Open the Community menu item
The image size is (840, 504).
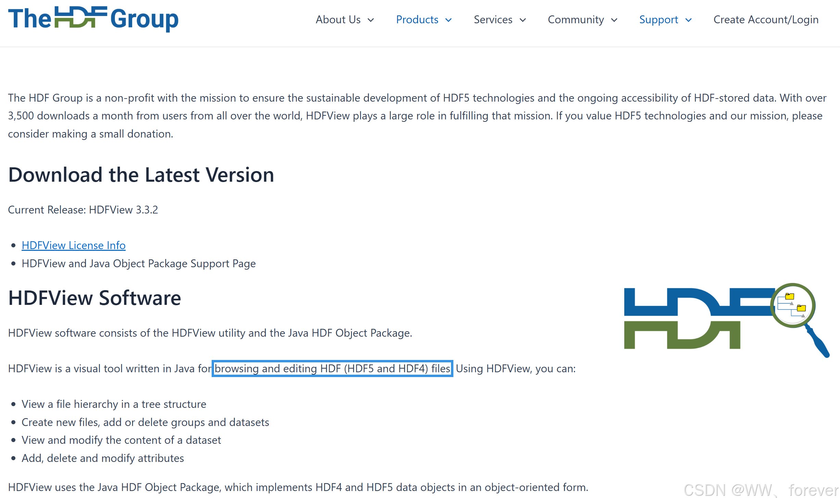(x=576, y=20)
